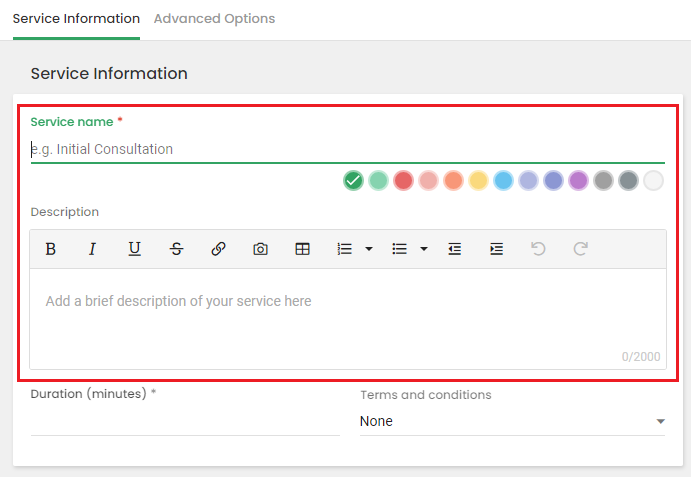Insert image with camera icon
691x477 pixels.
(260, 249)
